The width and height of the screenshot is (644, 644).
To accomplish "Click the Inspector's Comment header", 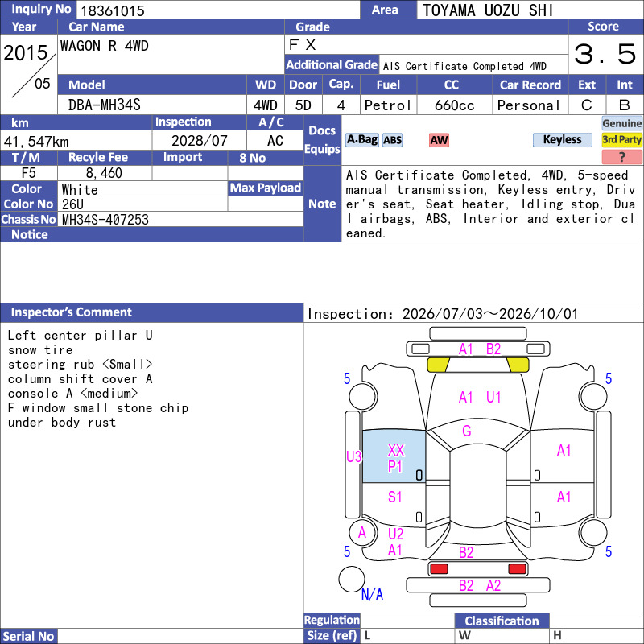I will coord(151,312).
